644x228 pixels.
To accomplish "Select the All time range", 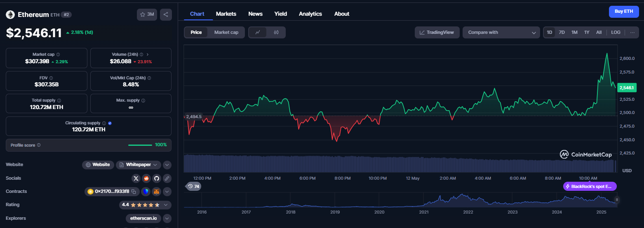I will click(x=599, y=32).
